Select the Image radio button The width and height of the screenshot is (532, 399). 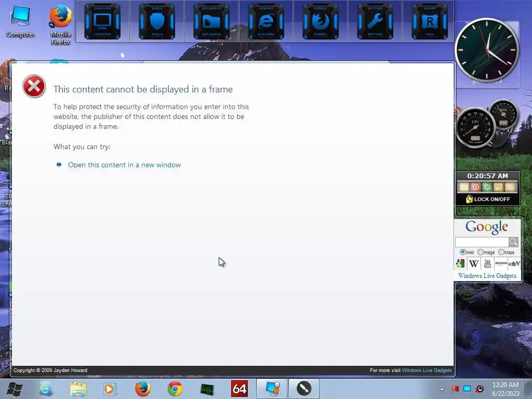(481, 252)
